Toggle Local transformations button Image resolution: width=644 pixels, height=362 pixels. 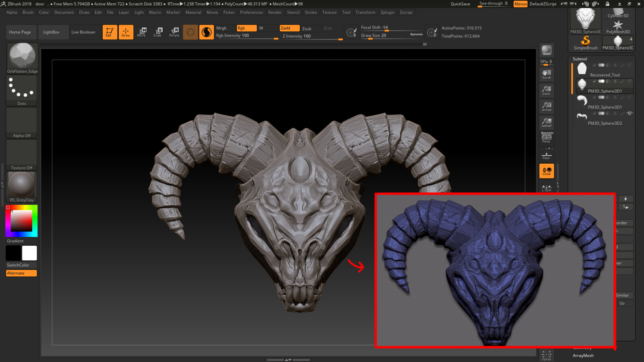point(546,171)
